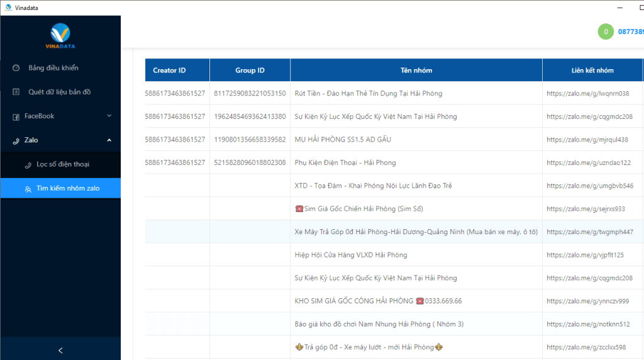The height and width of the screenshot is (360, 644).
Task: Open zalo link ending mjrqul438
Action: [x=587, y=140]
